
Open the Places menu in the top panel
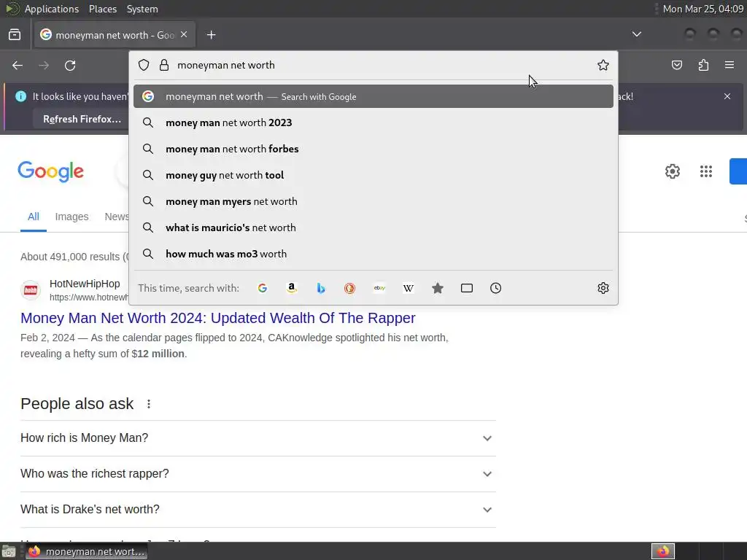[x=102, y=9]
